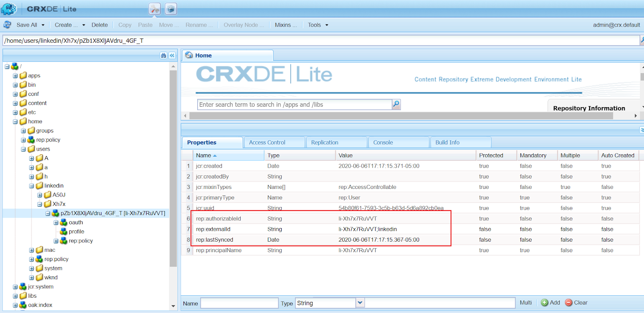Select the root node icon

pos(15,66)
